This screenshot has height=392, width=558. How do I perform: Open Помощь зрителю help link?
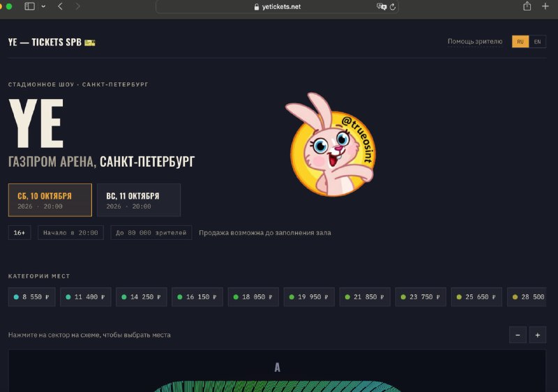coord(475,42)
